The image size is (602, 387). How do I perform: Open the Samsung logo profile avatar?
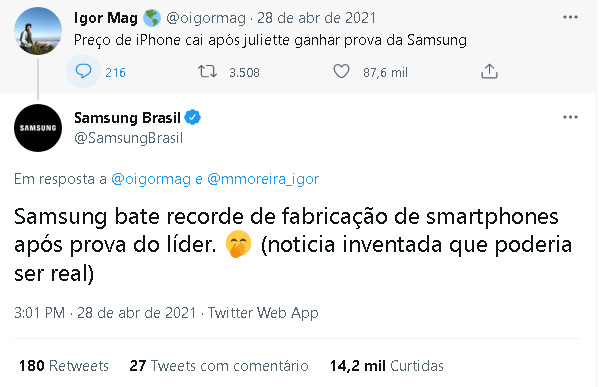pos(38,128)
